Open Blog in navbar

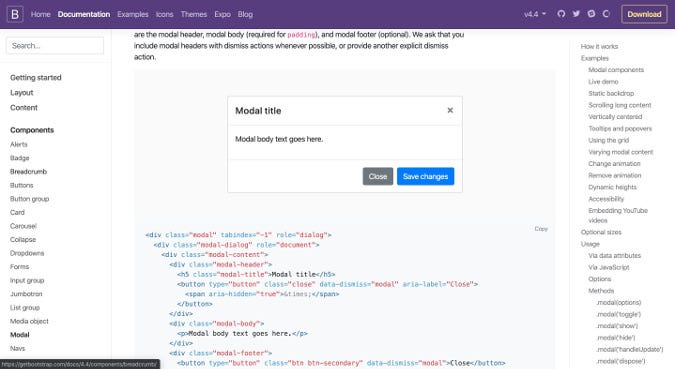click(x=245, y=14)
